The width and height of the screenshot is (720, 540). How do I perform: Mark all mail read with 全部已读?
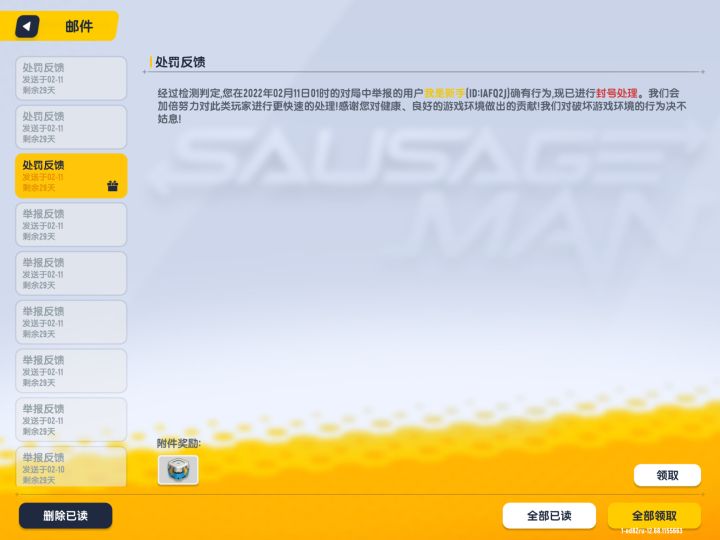coord(549,516)
